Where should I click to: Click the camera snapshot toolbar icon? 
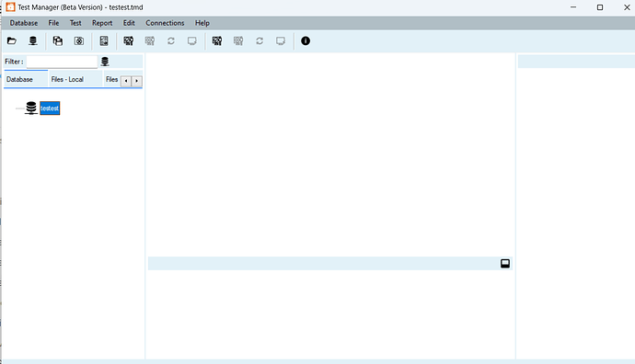79,40
